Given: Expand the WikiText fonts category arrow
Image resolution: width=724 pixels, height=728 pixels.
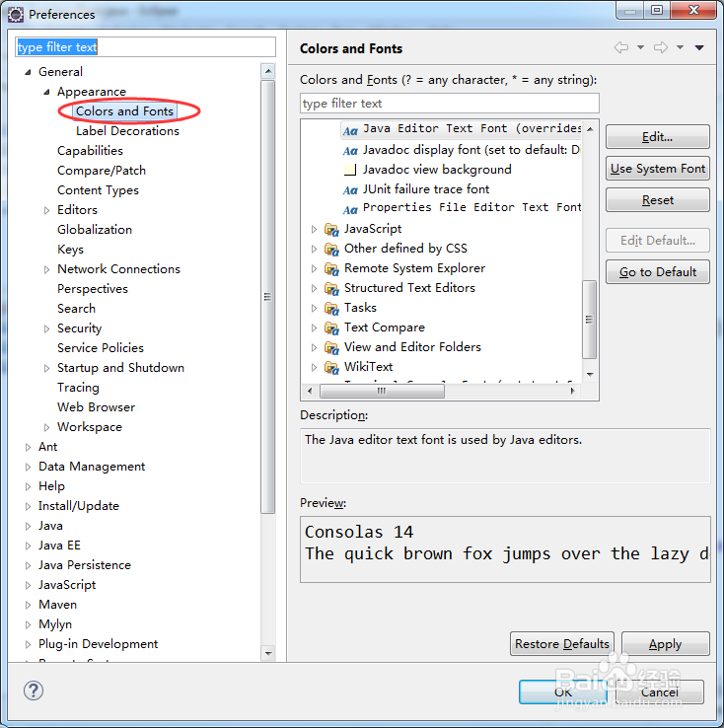Looking at the screenshot, I should coord(314,368).
